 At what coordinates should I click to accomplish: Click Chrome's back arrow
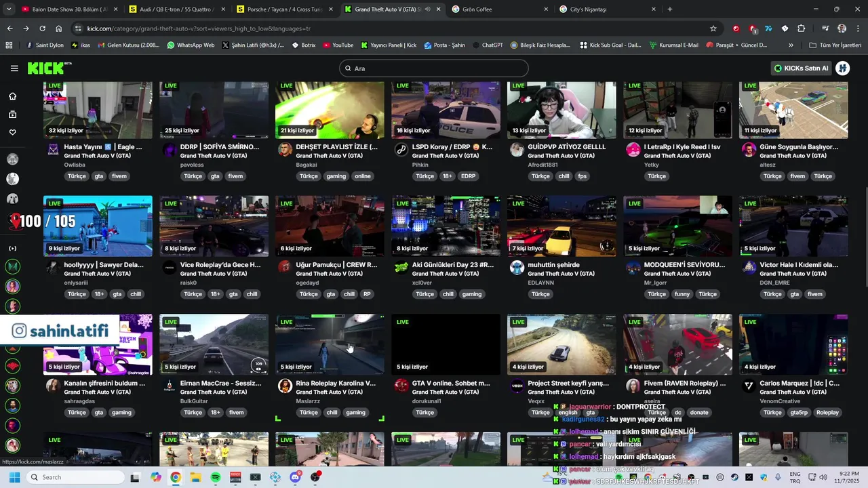point(9,28)
